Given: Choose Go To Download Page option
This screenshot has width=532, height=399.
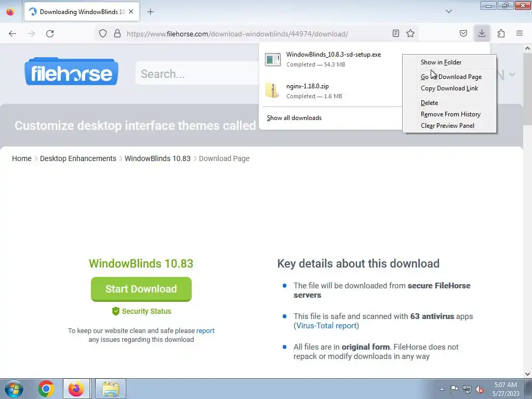Looking at the screenshot, I should (449, 77).
